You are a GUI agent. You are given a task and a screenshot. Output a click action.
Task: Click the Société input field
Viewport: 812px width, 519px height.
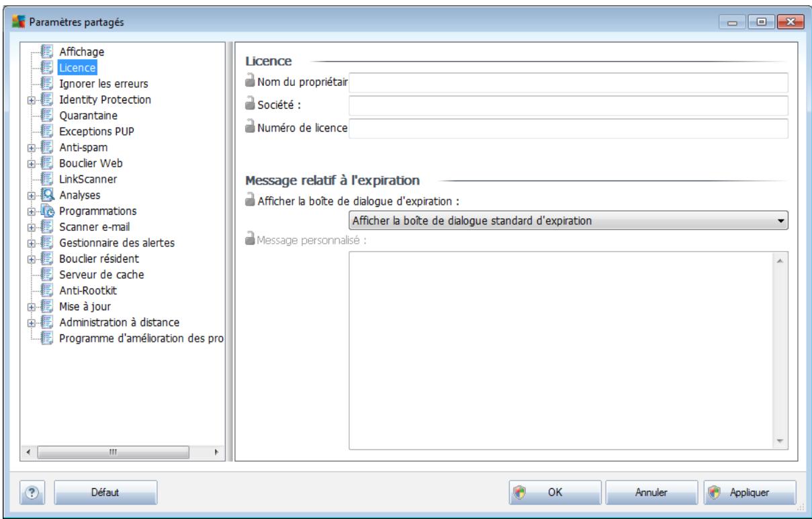[568, 105]
